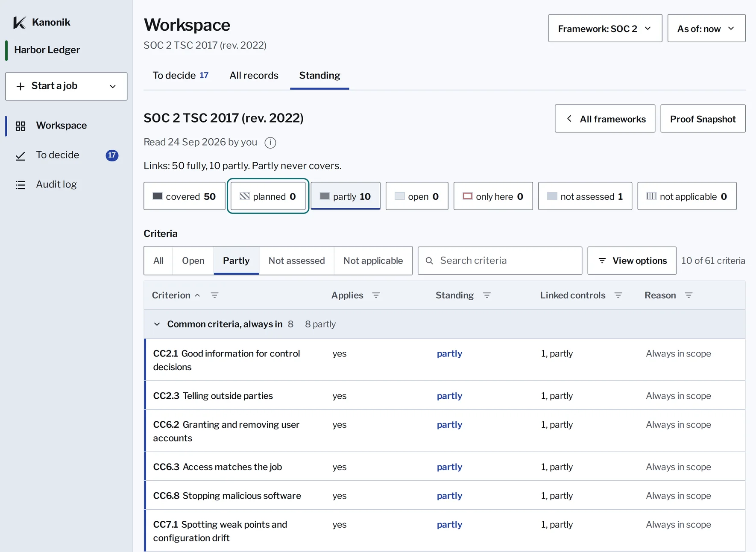Click the 17 badge next to To decide
The width and height of the screenshot is (756, 552).
pos(112,155)
